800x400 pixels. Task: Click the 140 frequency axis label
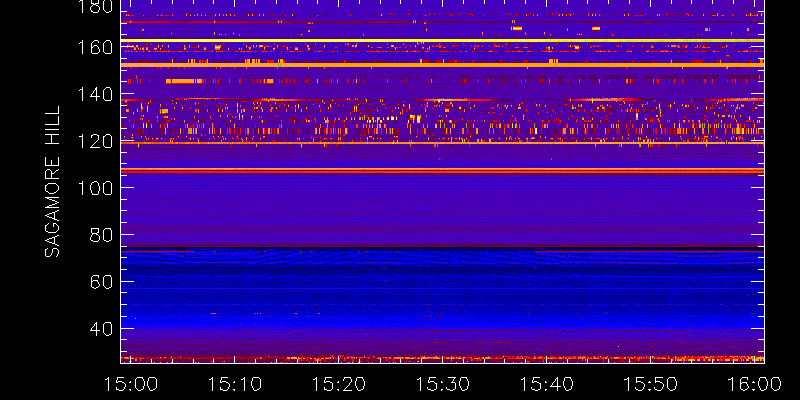coord(95,94)
